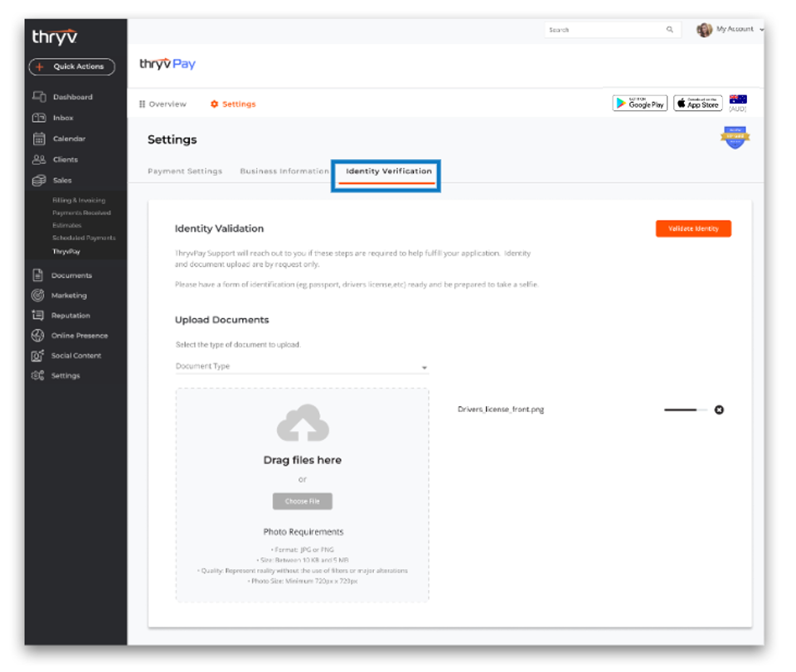This screenshot has width=796, height=672.
Task: Click the upload progress bar
Action: (x=686, y=410)
